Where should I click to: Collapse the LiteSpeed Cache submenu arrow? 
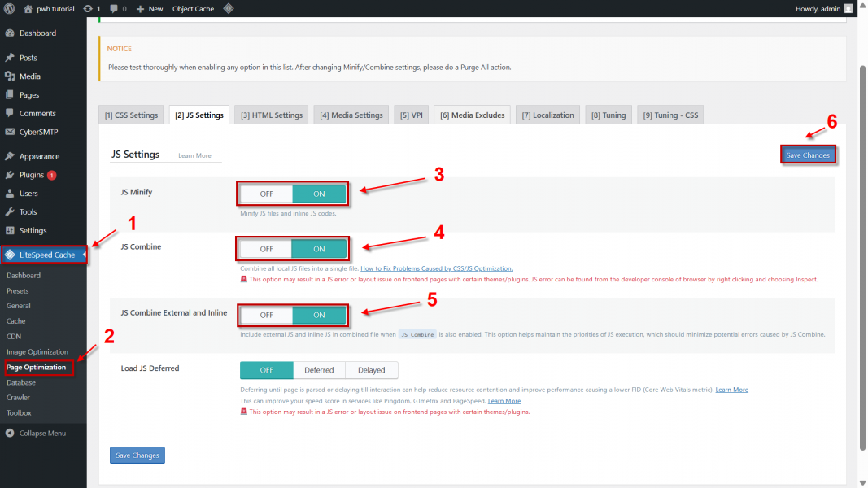[x=84, y=255]
